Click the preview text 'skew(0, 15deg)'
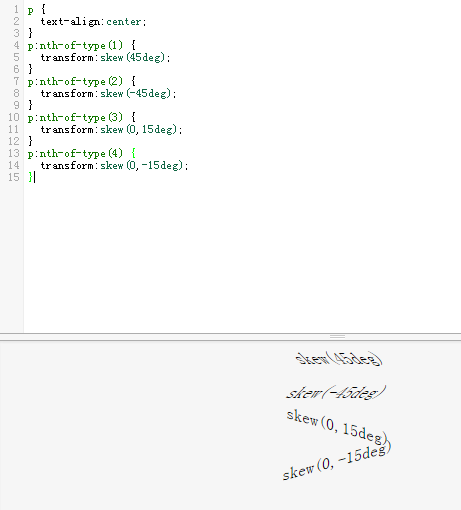This screenshot has height=510, width=461. pyautogui.click(x=337, y=427)
